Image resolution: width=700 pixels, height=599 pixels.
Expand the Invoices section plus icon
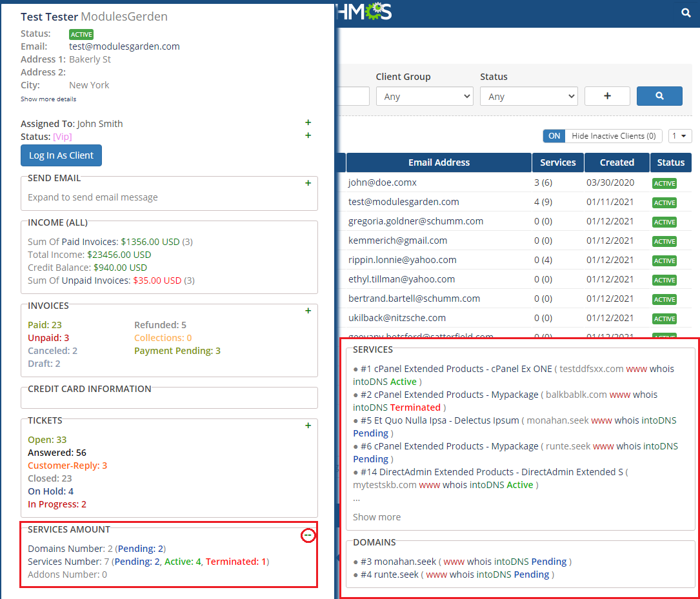[x=308, y=310]
